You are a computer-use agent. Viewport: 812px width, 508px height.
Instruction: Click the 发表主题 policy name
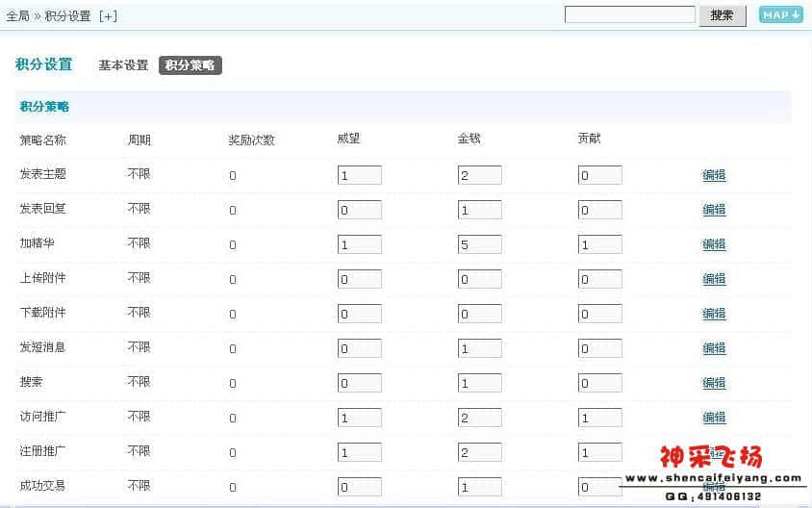[x=43, y=174]
